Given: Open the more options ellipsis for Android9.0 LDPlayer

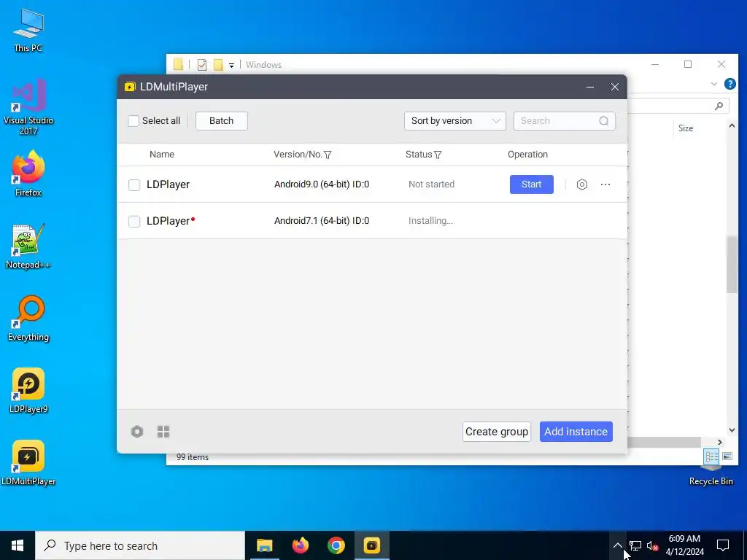Looking at the screenshot, I should (x=605, y=184).
